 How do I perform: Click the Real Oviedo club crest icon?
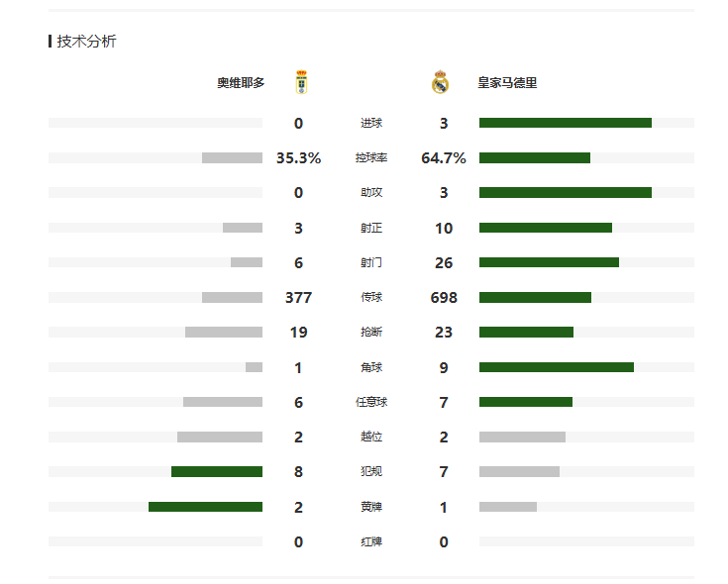(x=302, y=82)
